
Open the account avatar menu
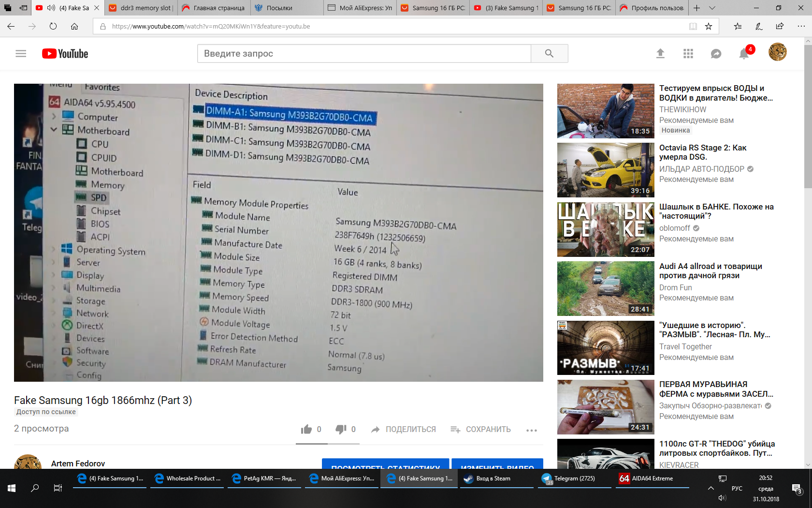778,52
